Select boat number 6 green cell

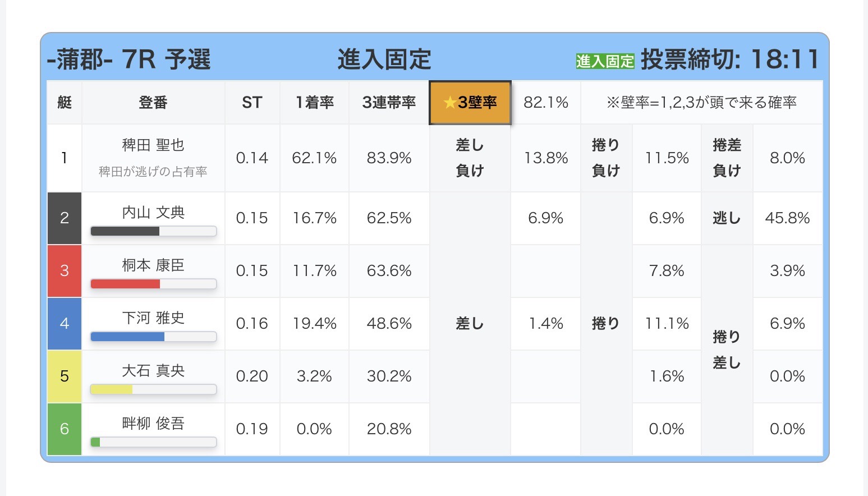65,429
